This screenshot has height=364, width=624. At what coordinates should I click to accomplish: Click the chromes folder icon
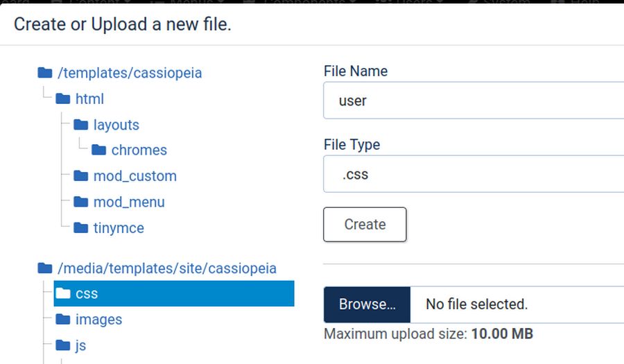pos(99,150)
